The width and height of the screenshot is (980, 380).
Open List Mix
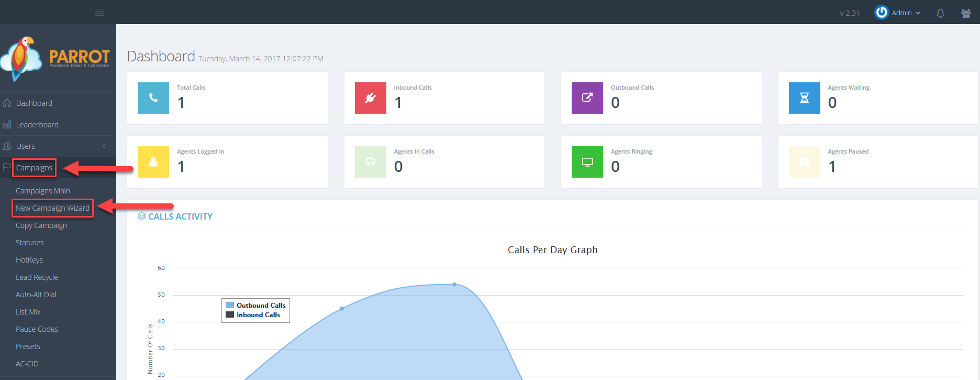click(28, 312)
